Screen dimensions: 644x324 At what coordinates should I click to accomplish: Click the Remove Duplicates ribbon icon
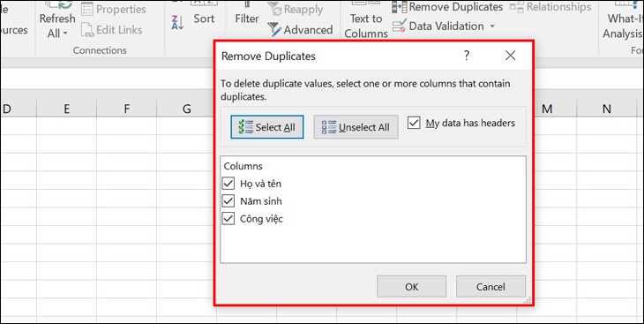399,6
